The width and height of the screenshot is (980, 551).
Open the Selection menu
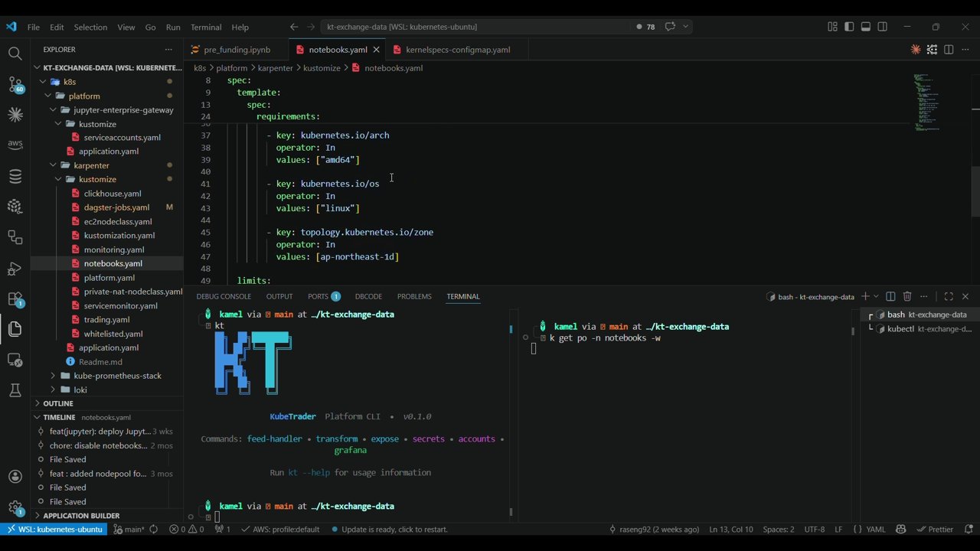pyautogui.click(x=90, y=27)
